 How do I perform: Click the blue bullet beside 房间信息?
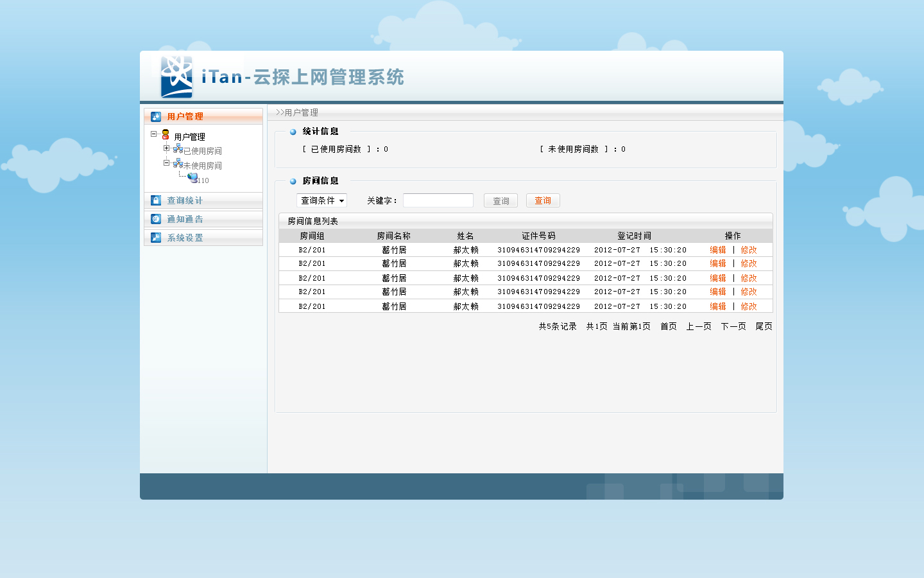click(293, 181)
